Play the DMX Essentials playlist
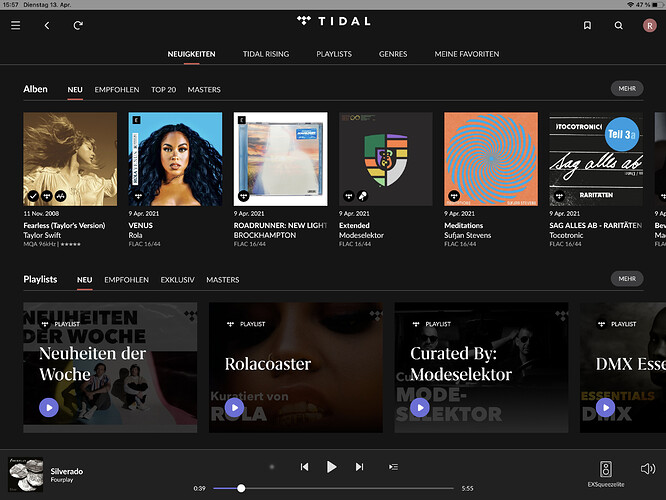 coord(606,407)
